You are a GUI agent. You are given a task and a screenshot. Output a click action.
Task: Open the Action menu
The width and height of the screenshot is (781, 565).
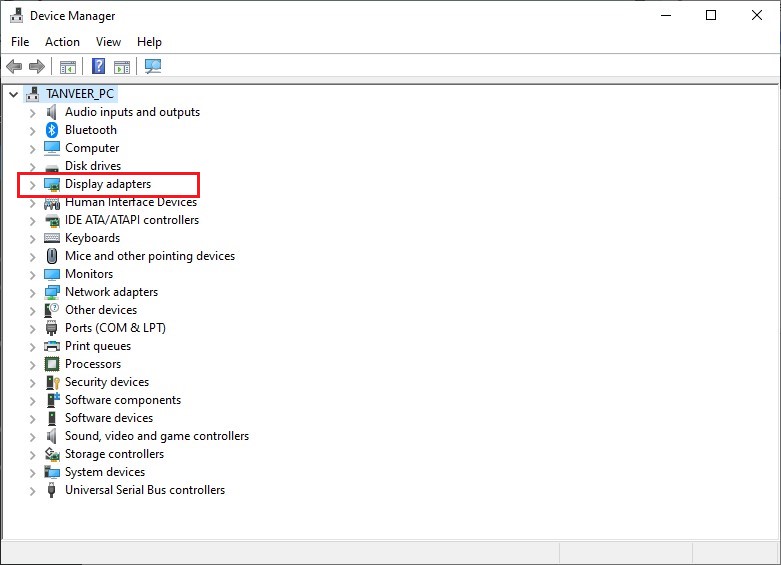tap(62, 42)
